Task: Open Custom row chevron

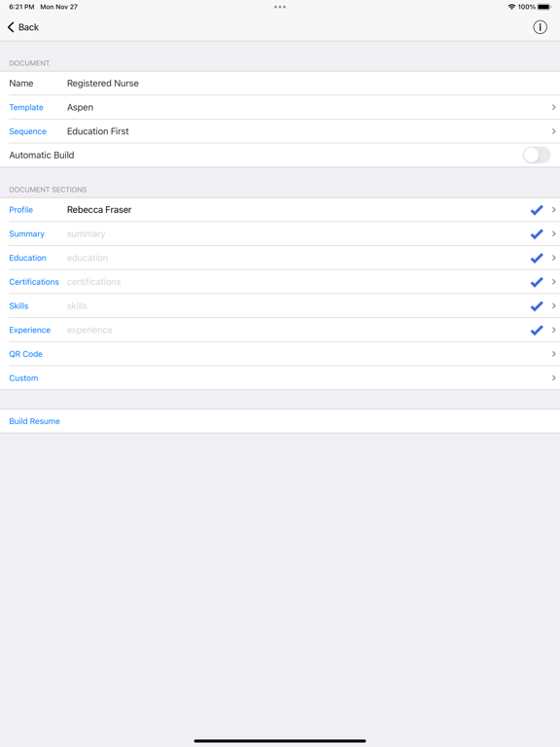Action: tap(553, 377)
